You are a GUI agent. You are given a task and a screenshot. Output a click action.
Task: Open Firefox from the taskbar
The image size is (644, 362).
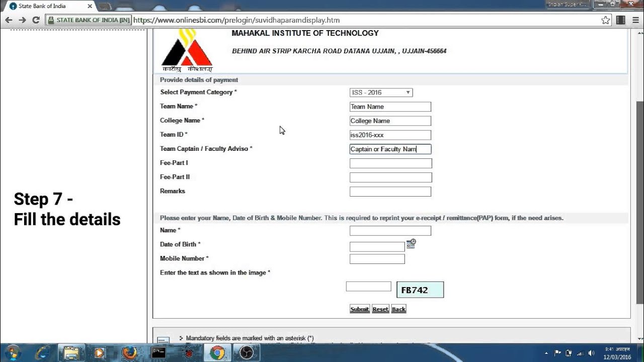coord(129,352)
